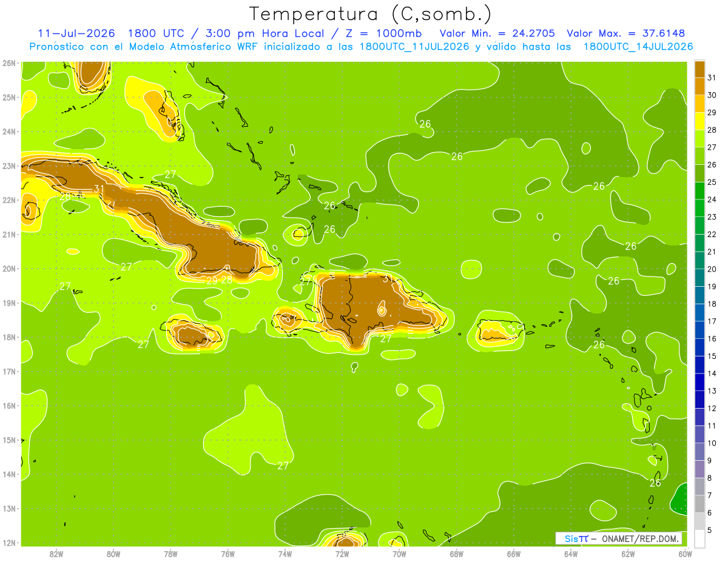Screen dimensions: 728x562
Task: Pick the purple swatch between 9 and 10
Action: 699,452
